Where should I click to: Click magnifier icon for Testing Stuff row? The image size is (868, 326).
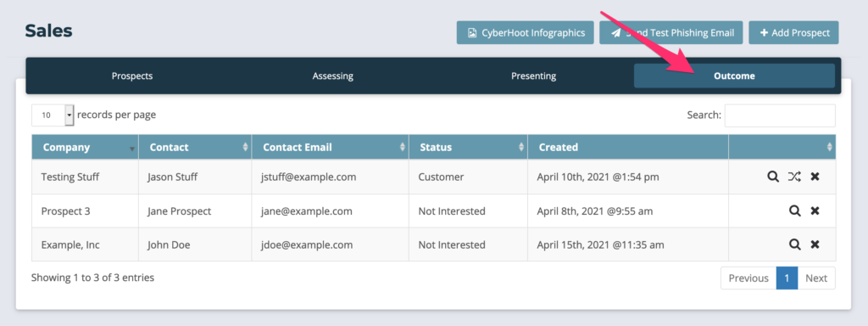point(773,177)
